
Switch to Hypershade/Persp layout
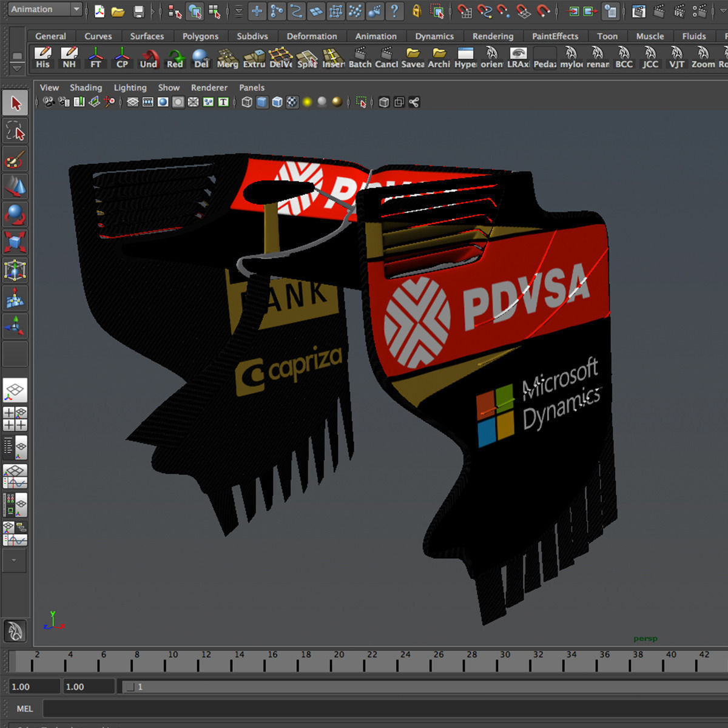pyautogui.click(x=15, y=505)
